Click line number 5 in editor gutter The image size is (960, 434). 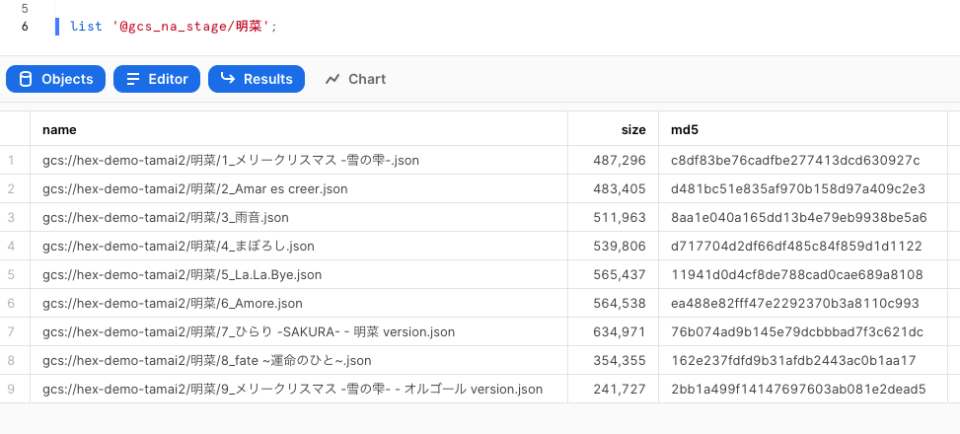(x=24, y=9)
